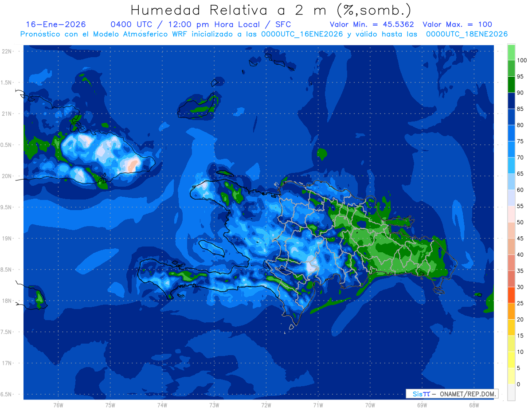This screenshot has height=411, width=532.
Task: Click the legend value "50"
Action: [x=520, y=222]
